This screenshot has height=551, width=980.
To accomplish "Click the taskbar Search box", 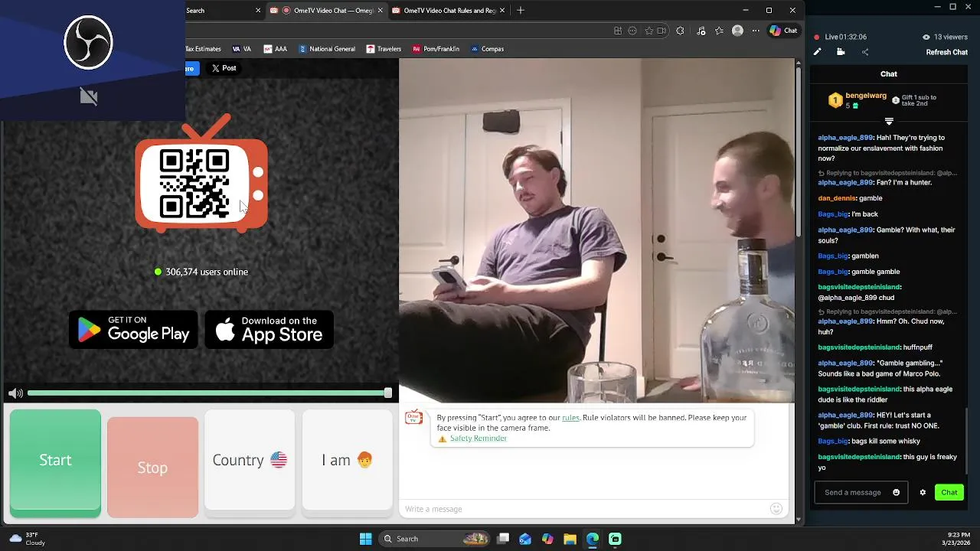I will (435, 539).
